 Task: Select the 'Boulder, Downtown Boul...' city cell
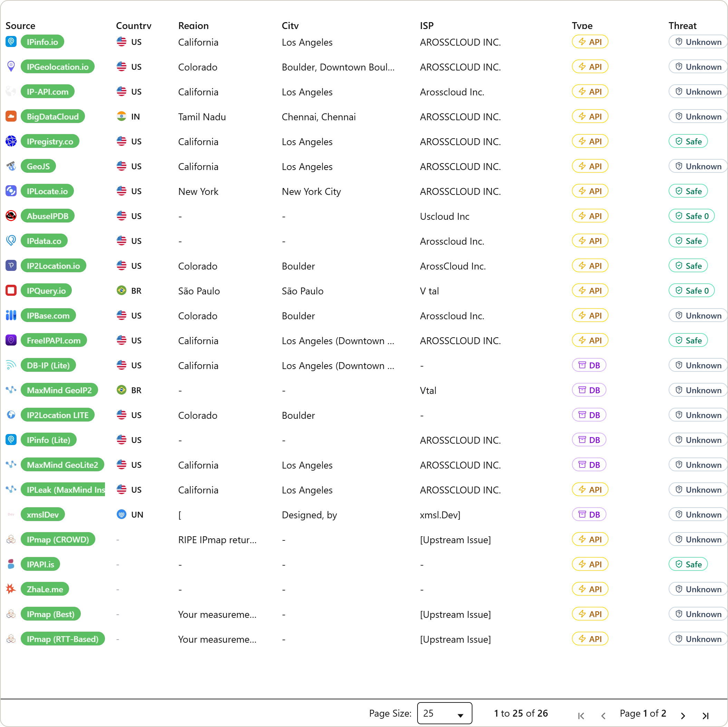click(x=338, y=67)
